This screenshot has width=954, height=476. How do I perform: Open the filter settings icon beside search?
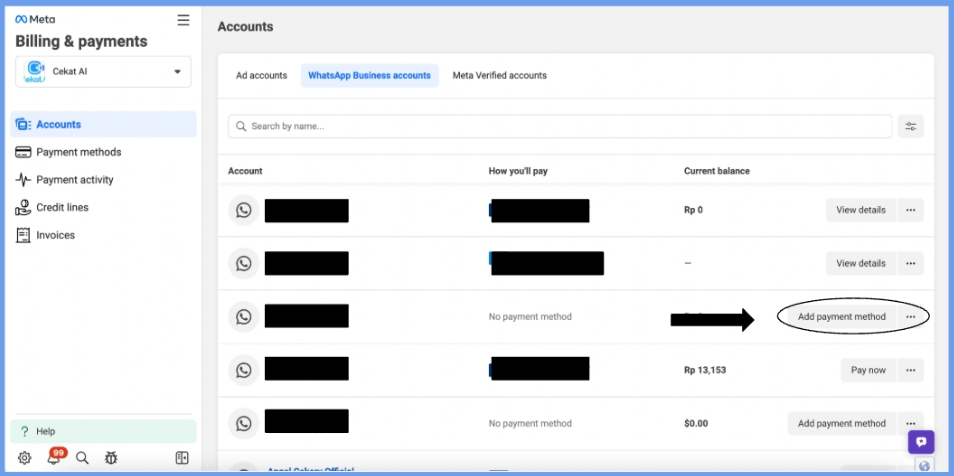coord(910,126)
